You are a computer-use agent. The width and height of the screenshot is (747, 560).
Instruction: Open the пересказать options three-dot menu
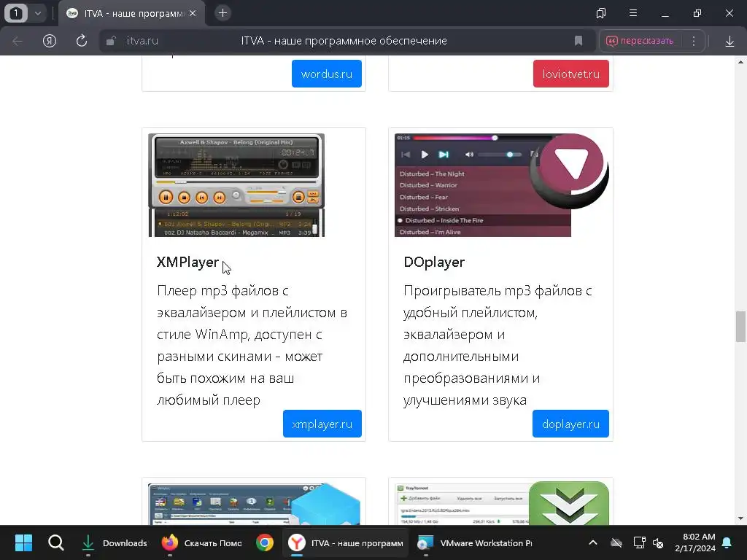click(x=694, y=41)
